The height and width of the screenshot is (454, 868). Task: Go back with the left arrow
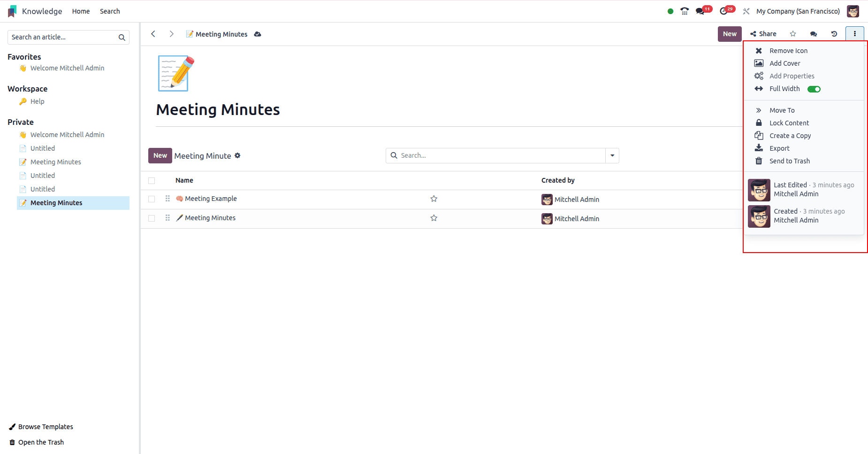153,34
